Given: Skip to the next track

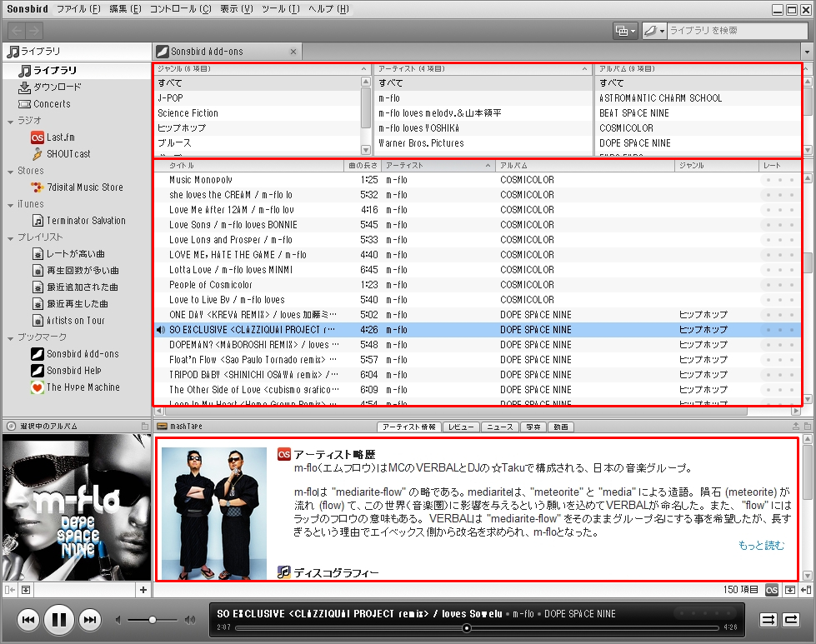Looking at the screenshot, I should point(89,620).
